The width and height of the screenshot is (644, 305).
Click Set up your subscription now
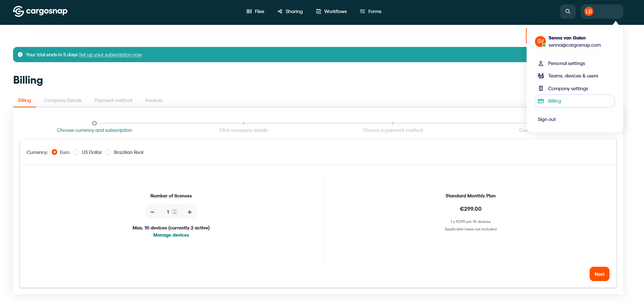(x=110, y=55)
